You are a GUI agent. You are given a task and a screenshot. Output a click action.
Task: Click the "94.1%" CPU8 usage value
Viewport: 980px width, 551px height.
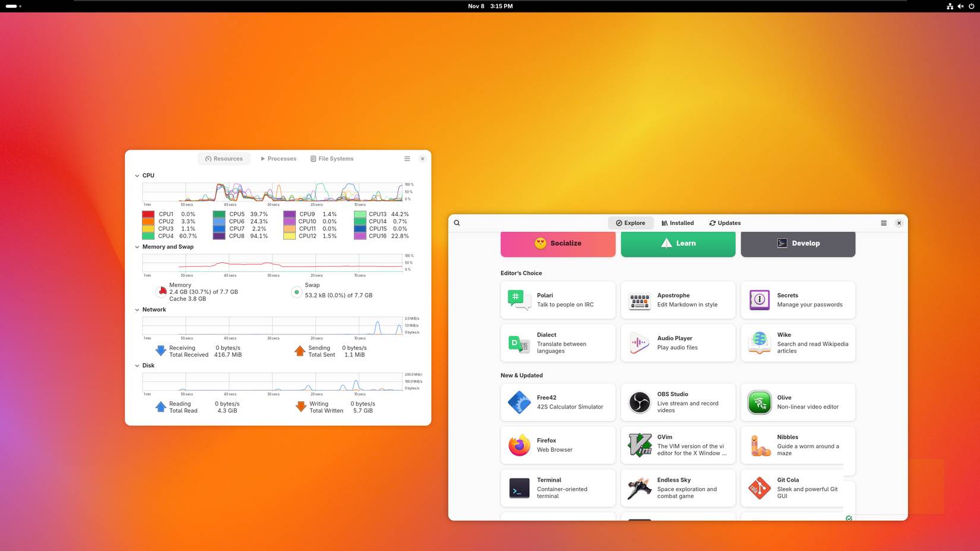[x=259, y=236]
